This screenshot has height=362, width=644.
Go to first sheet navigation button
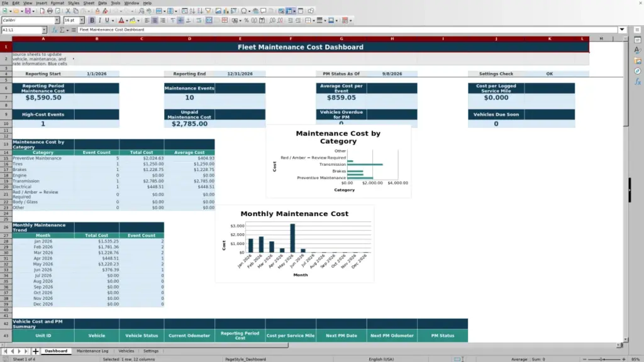tap(5, 351)
